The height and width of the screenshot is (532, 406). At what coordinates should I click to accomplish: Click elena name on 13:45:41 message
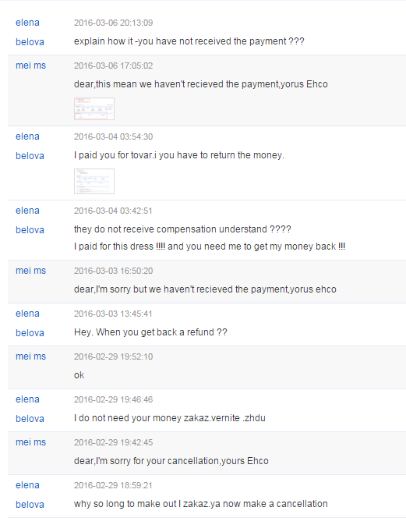(x=27, y=314)
